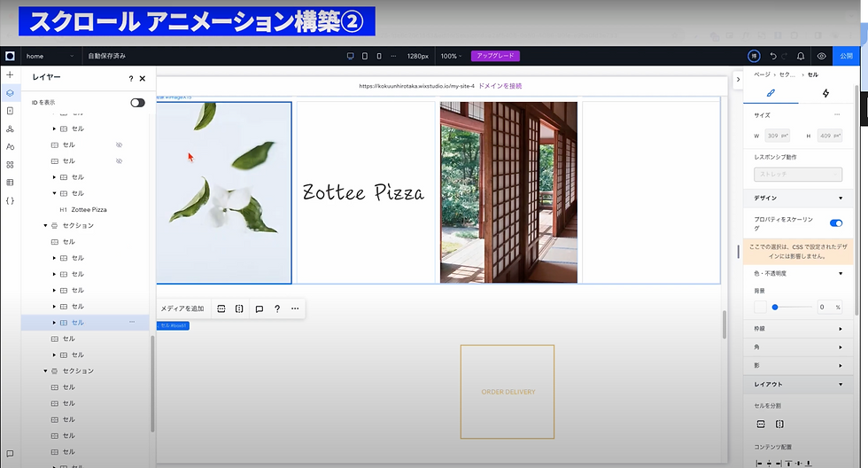Open more actions in floating toolbar
Viewport: 868px width, 468px height.
[x=295, y=308]
